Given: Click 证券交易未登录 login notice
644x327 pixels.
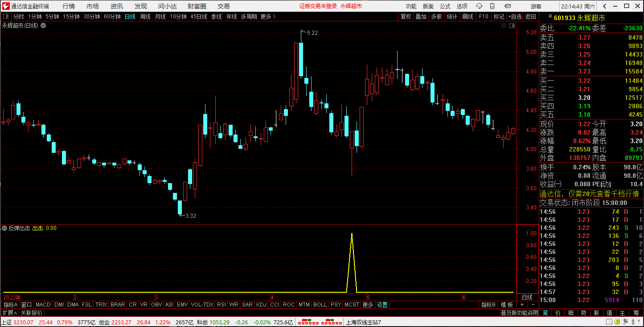Looking at the screenshot, I should pos(318,6).
